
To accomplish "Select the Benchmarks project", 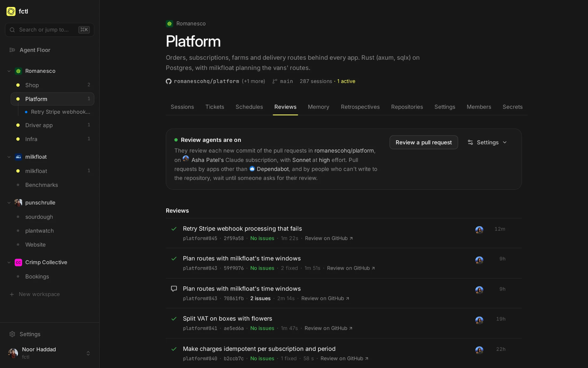I will (x=52, y=185).
